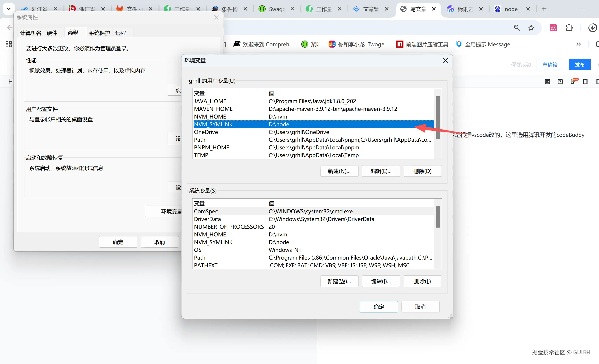The width and height of the screenshot is (599, 364).
Task: Click the help question-mark editor icon
Action: point(560,82)
